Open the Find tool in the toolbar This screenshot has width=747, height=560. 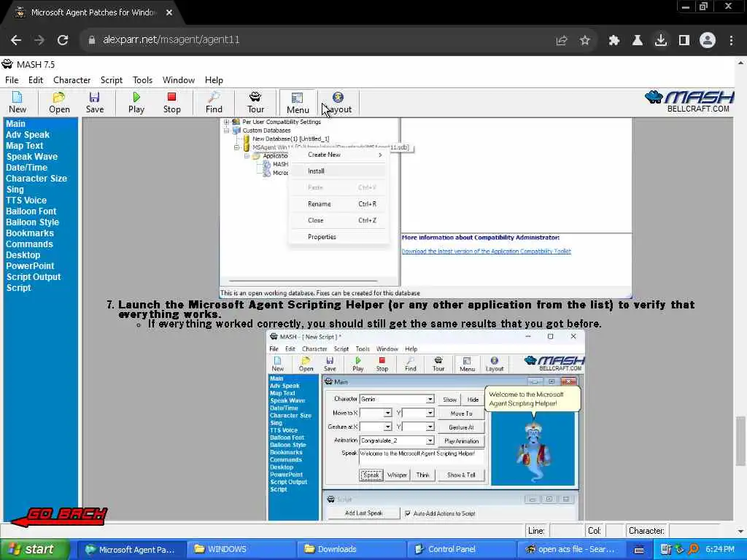[214, 102]
